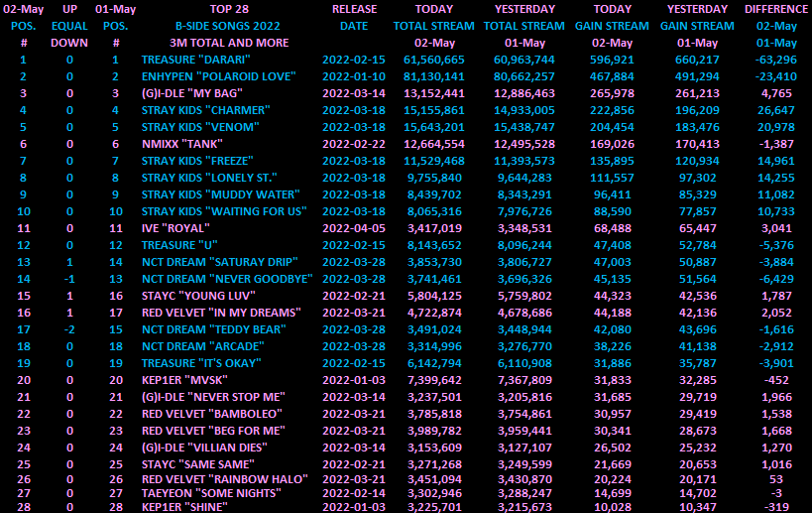The width and height of the screenshot is (812, 513).
Task: Click RED VELVET "BAMBOLEO" title
Action: tap(212, 414)
